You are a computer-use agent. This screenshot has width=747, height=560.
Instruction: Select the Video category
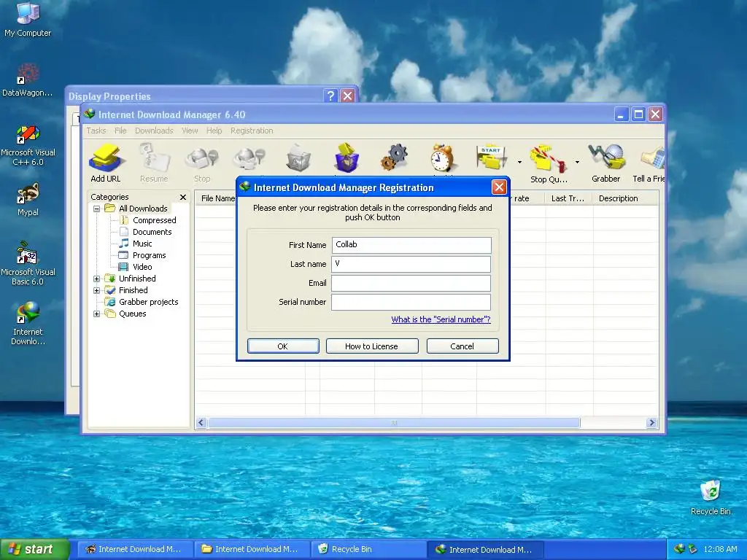click(142, 267)
